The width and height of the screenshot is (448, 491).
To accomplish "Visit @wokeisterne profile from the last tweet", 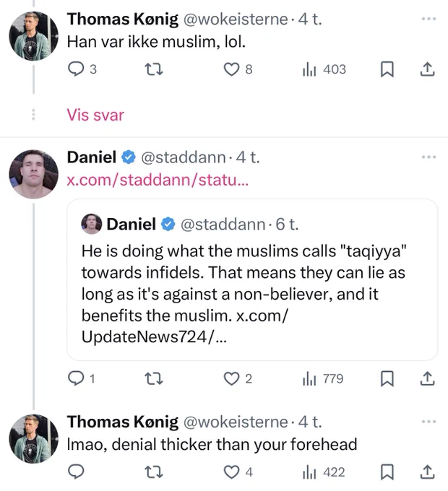I will [236, 422].
